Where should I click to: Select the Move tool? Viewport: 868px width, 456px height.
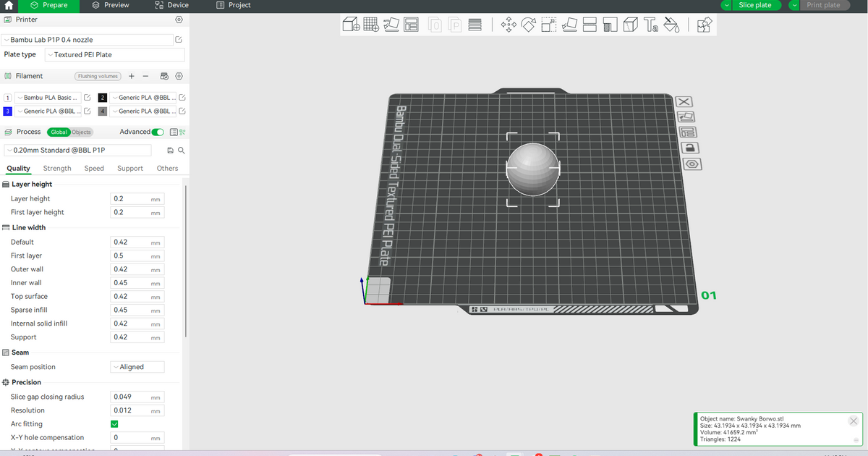point(509,24)
